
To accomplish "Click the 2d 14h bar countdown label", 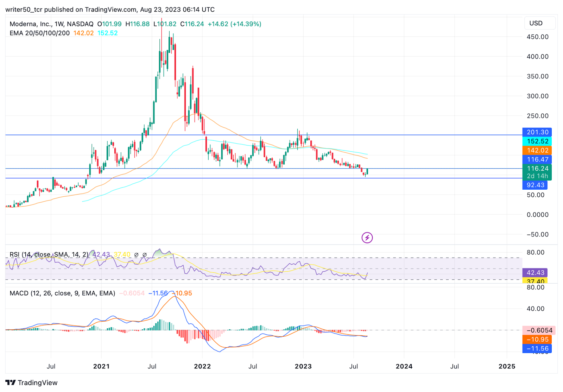I will point(537,176).
